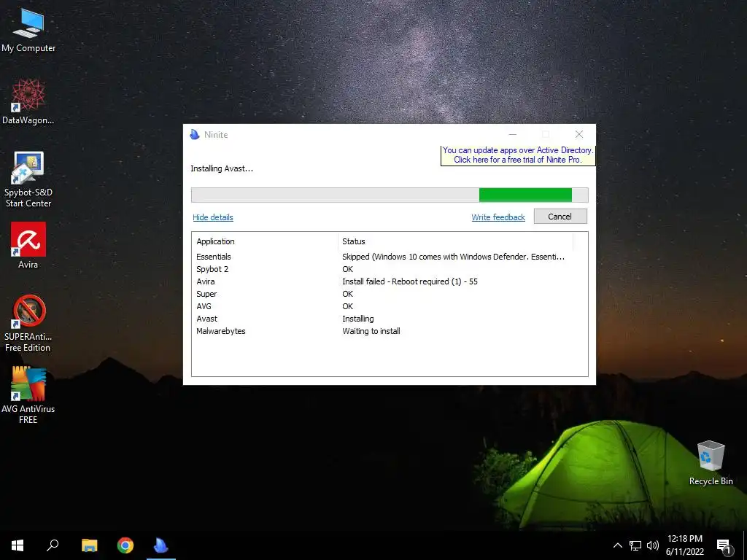Select the Avira desktop shortcut

pos(28,245)
